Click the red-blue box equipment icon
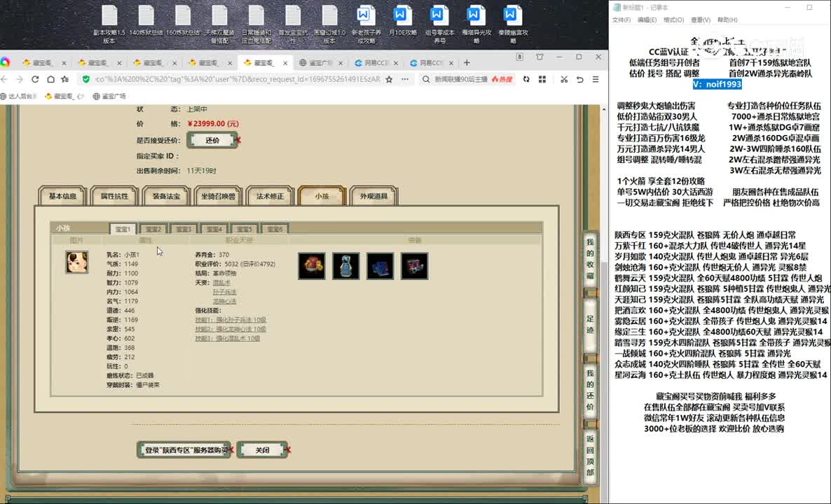Image resolution: width=831 pixels, height=504 pixels. (x=414, y=266)
